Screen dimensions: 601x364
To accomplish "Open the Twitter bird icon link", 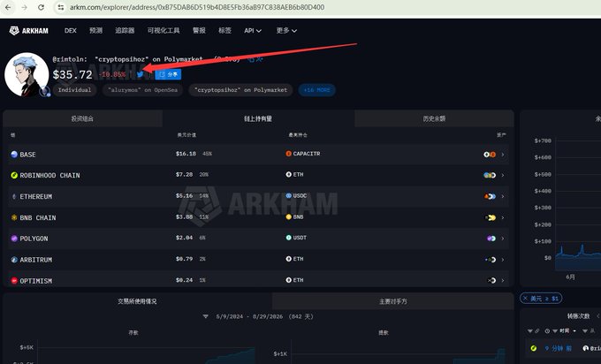I will [140, 74].
